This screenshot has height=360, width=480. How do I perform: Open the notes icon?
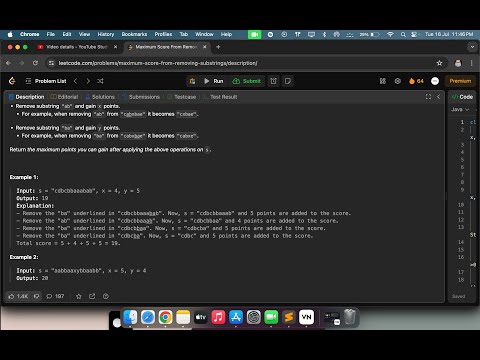click(x=288, y=81)
